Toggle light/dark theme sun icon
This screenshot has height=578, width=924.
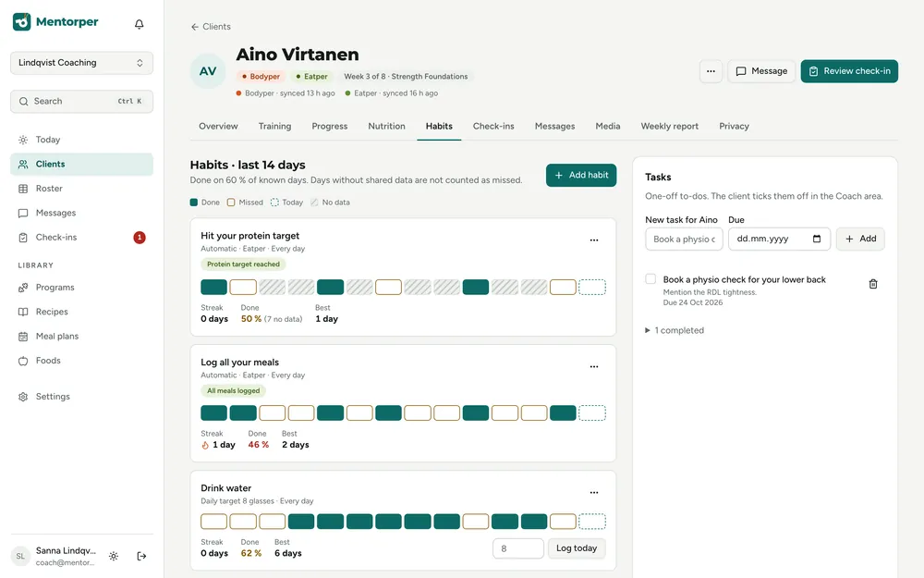tap(114, 556)
